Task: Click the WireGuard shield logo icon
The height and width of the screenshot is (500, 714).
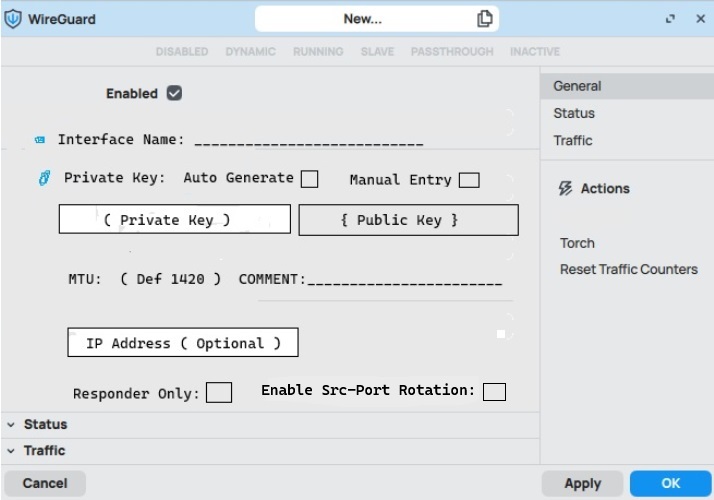Action: 13,19
